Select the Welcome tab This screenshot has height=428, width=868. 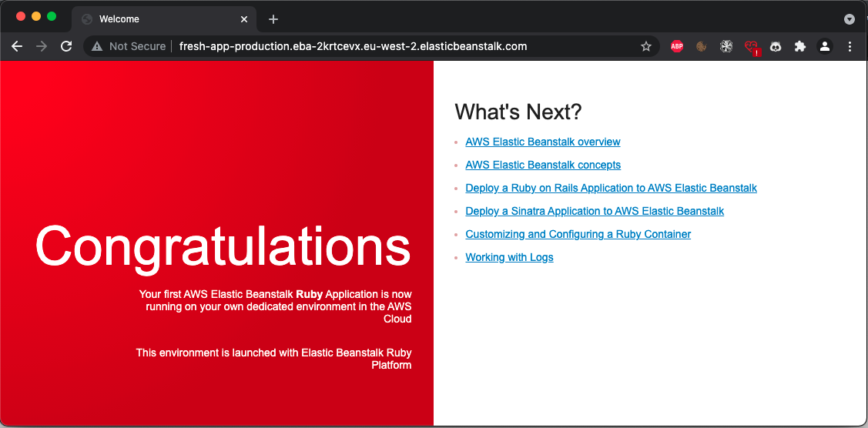coord(154,19)
